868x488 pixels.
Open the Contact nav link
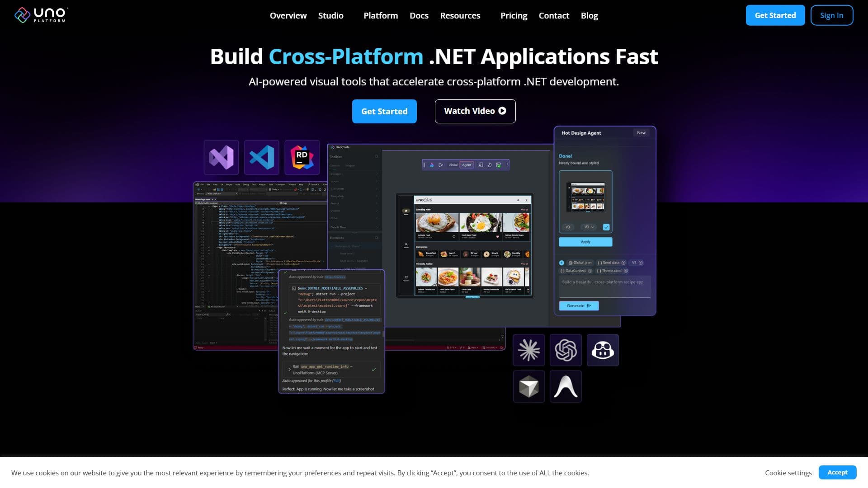click(554, 15)
